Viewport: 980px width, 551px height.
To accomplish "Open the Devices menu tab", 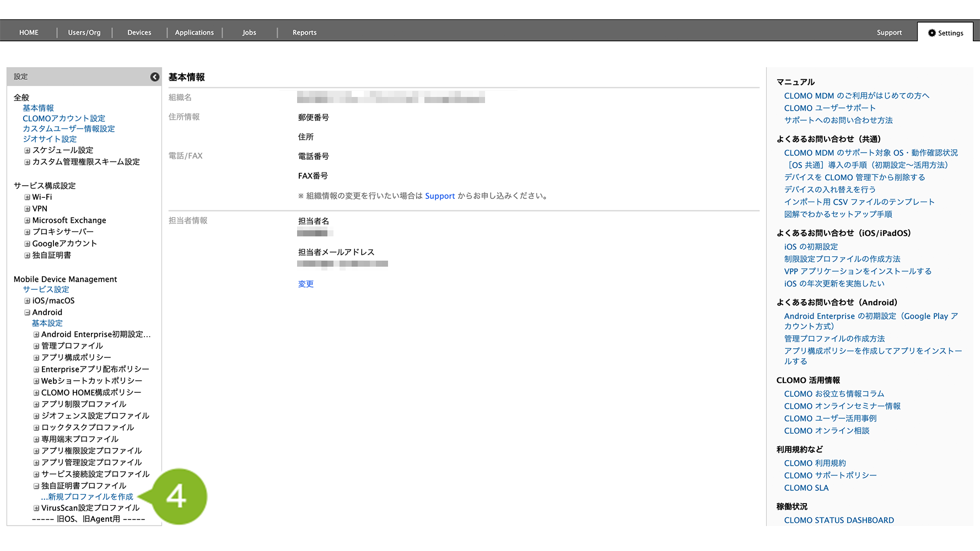I will pos(139,33).
